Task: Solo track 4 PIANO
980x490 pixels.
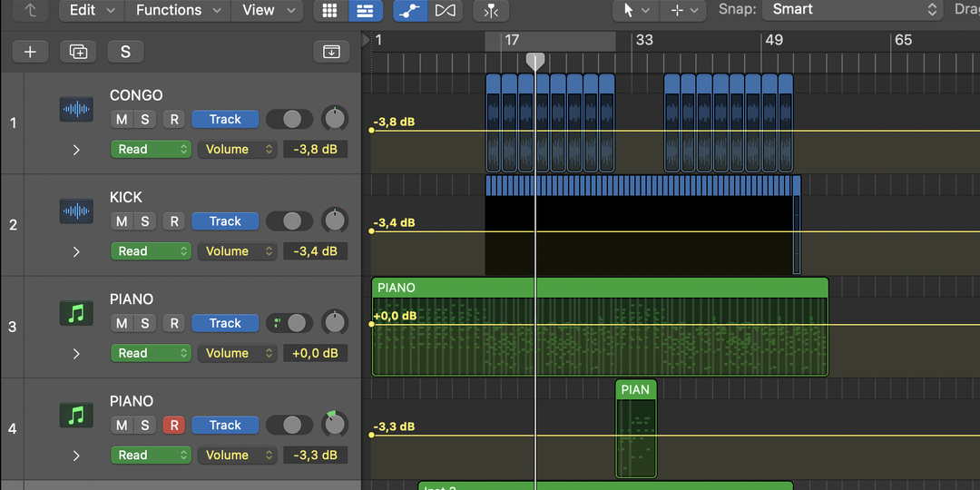Action: point(145,425)
